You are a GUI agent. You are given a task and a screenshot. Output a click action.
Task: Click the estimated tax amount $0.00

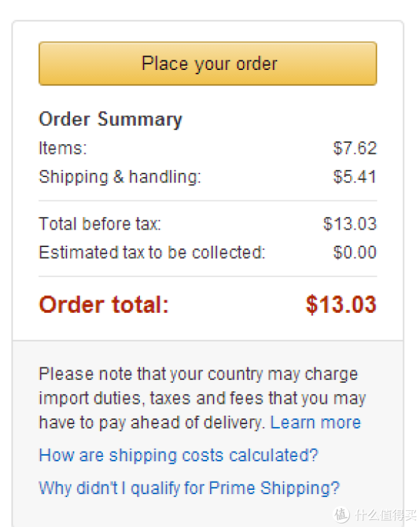coord(355,253)
